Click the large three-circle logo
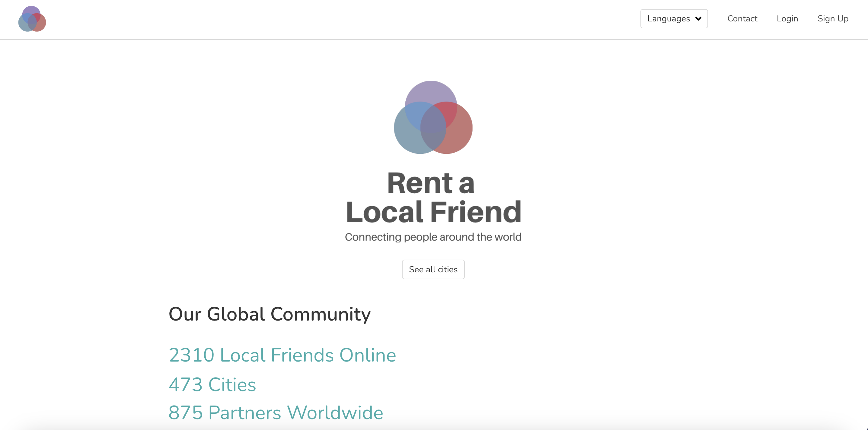This screenshot has height=430, width=868. [433, 118]
